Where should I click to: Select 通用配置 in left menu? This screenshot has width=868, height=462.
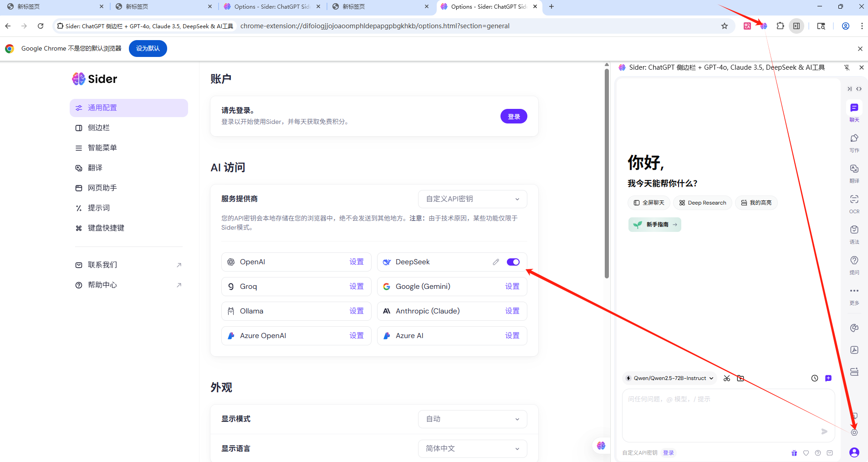click(129, 108)
